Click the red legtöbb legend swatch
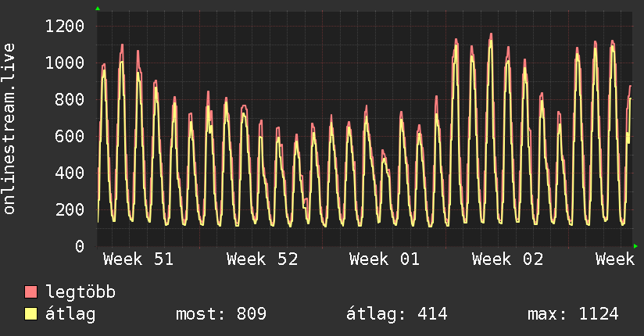The image size is (644, 336). 31,292
